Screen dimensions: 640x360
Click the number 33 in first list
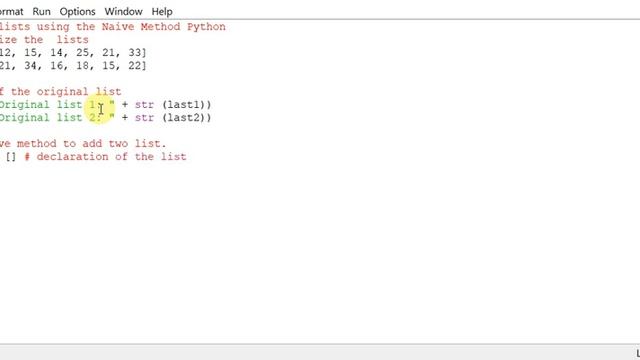click(x=135, y=53)
